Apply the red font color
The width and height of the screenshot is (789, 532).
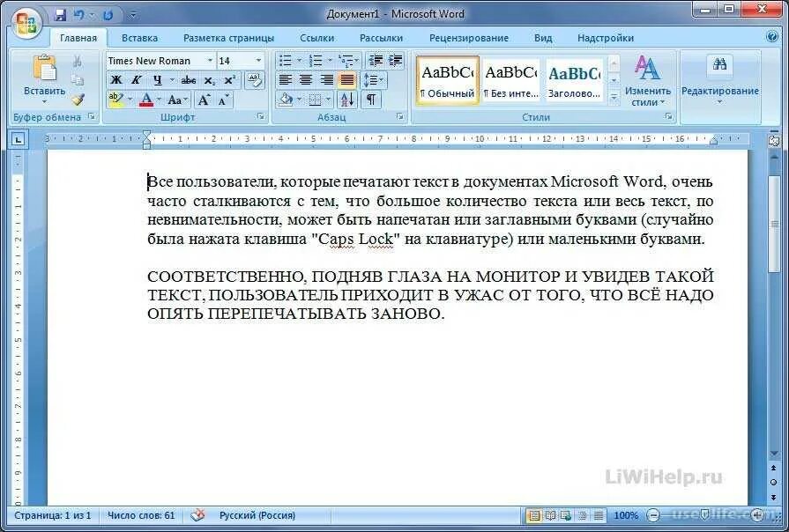pos(146,100)
